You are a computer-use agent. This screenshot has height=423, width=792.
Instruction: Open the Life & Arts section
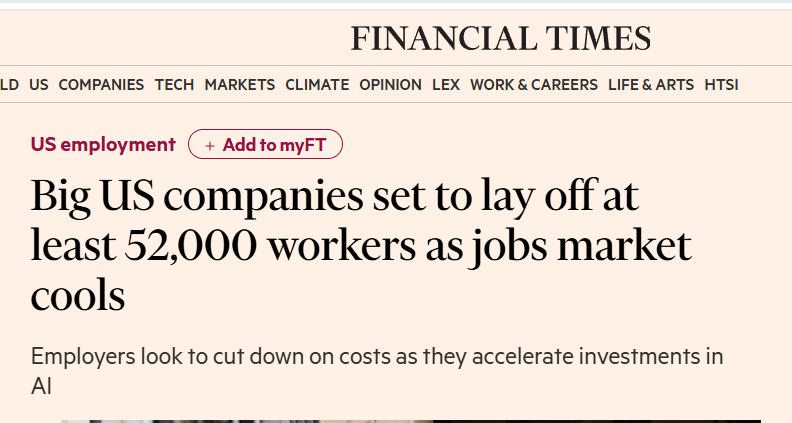click(651, 85)
